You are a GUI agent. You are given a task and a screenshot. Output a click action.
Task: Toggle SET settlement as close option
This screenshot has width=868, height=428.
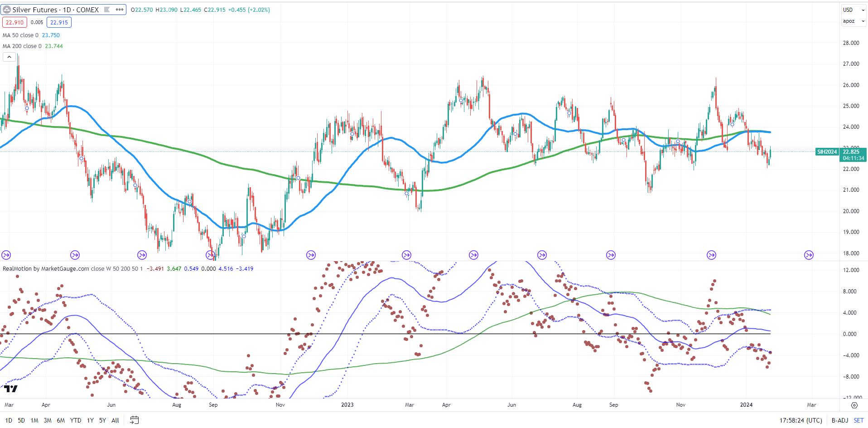[858, 420]
